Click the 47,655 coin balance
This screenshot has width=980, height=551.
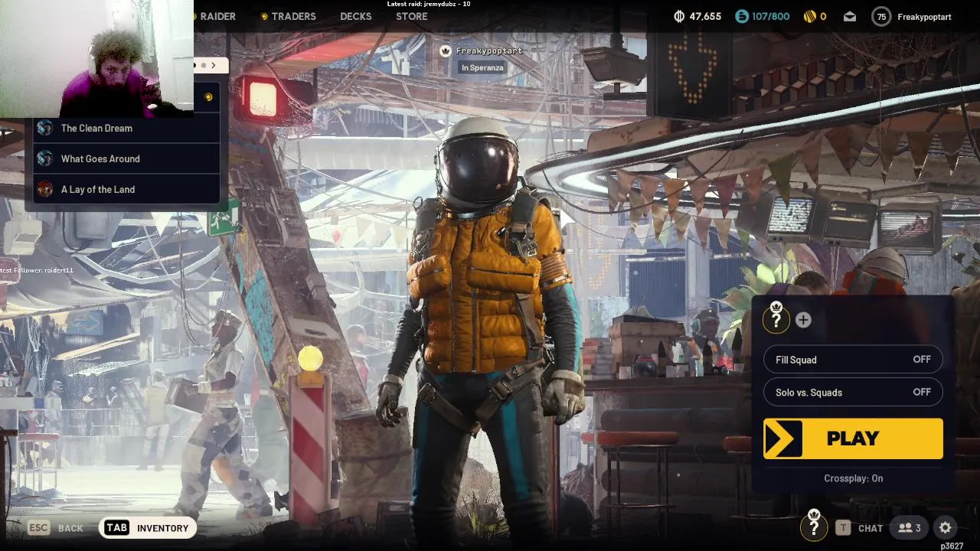click(x=705, y=16)
